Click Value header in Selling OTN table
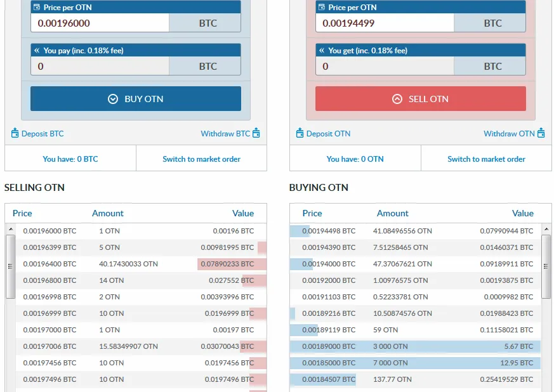Image resolution: width=554 pixels, height=392 pixels. point(243,213)
